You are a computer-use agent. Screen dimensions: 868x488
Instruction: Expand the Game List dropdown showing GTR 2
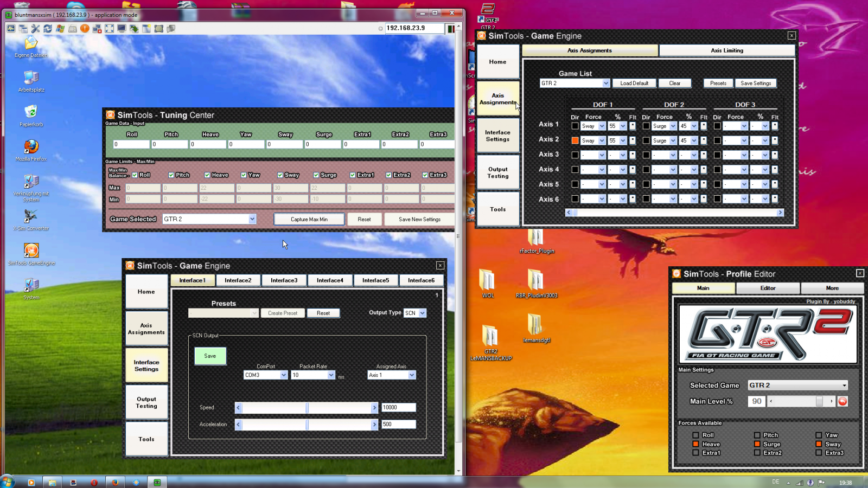(x=605, y=84)
